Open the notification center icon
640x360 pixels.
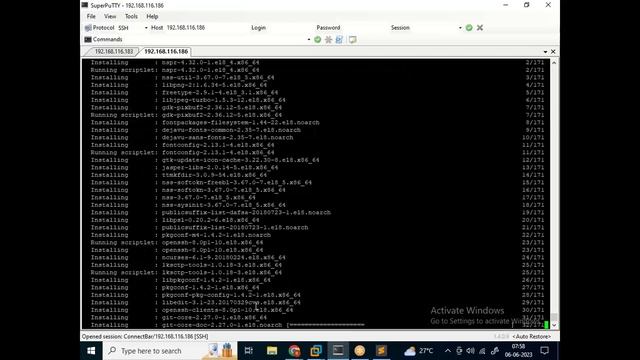tap(544, 351)
